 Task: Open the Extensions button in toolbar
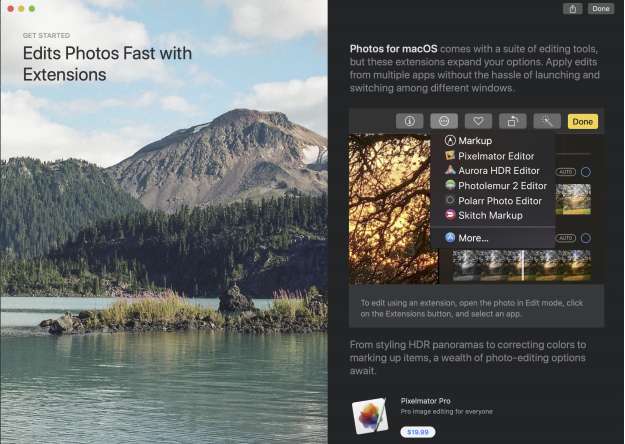[x=444, y=121]
